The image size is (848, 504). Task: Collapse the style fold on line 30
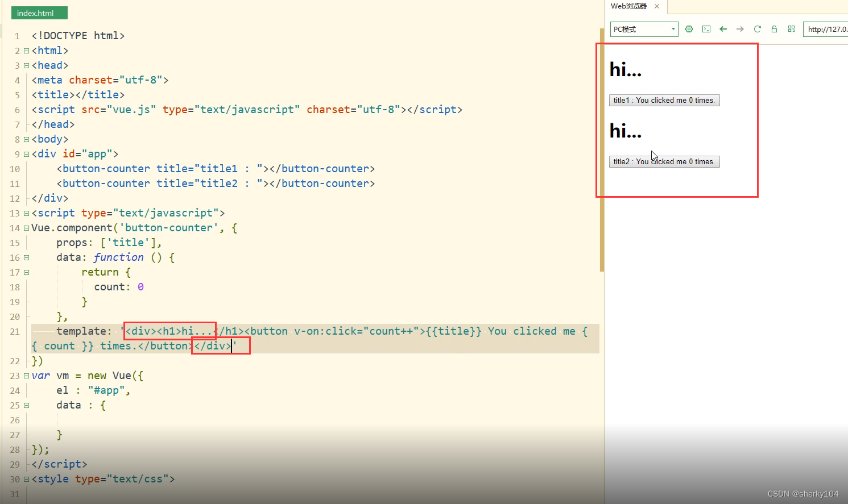tap(26, 479)
